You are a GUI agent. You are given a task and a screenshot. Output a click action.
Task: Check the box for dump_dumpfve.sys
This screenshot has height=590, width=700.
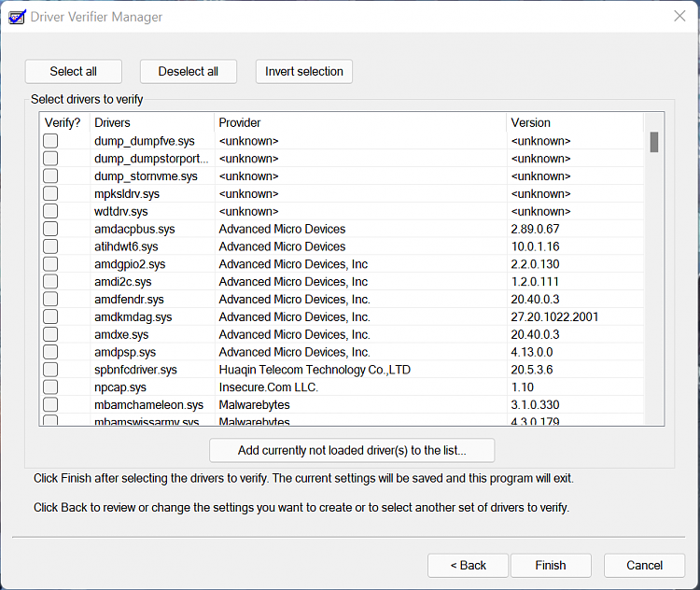tap(50, 141)
